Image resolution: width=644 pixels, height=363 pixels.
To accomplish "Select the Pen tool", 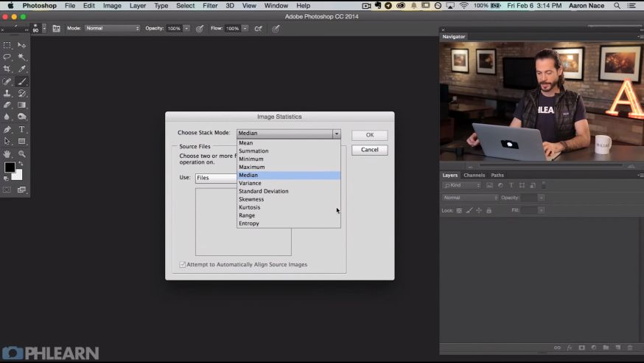I will click(7, 129).
